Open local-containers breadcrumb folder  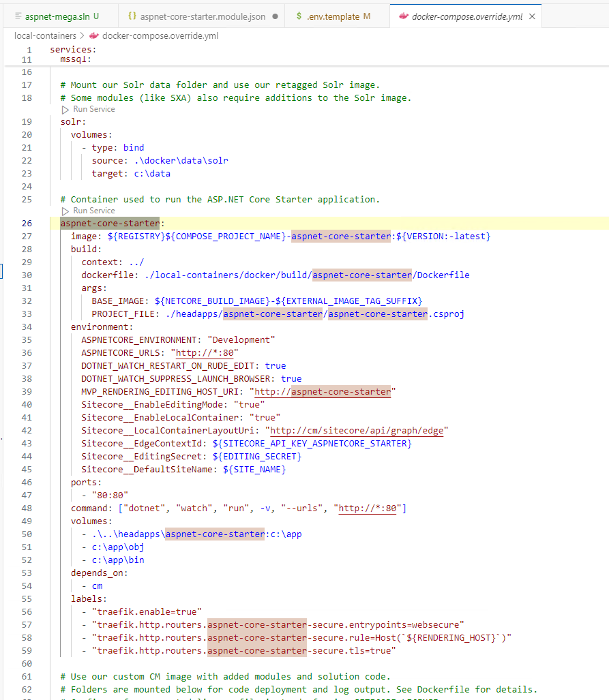pos(45,35)
